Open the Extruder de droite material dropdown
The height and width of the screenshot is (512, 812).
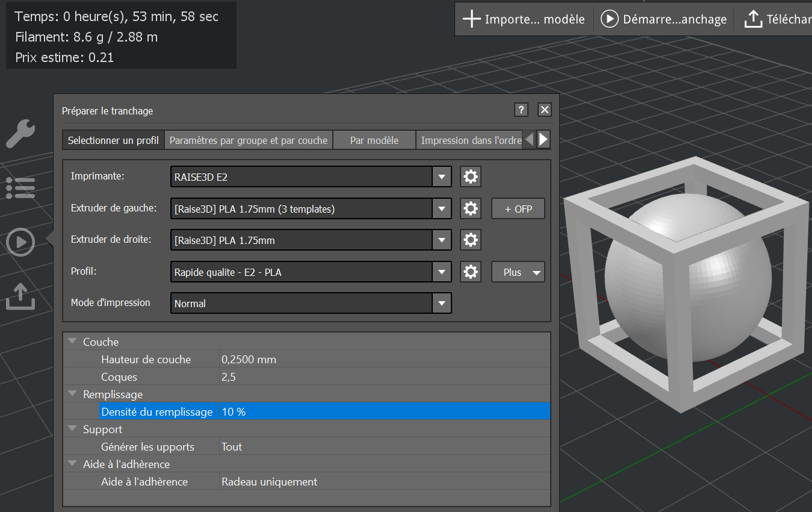tap(311, 240)
